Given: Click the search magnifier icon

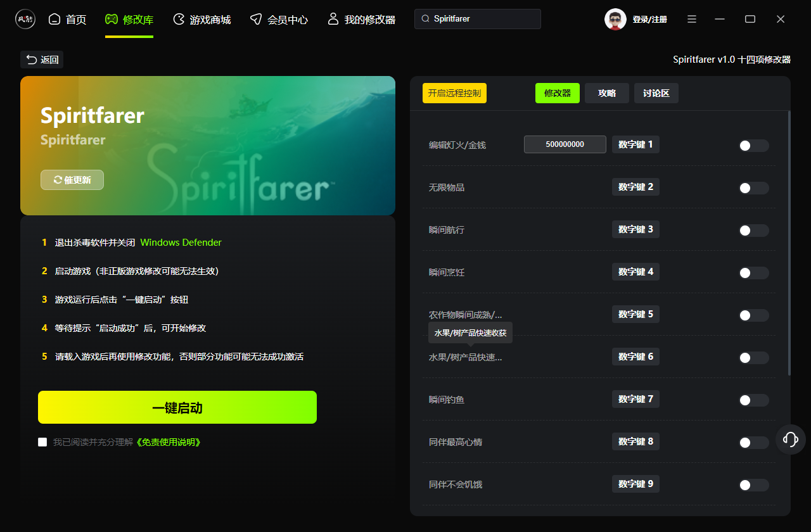Looking at the screenshot, I should pyautogui.click(x=425, y=19).
